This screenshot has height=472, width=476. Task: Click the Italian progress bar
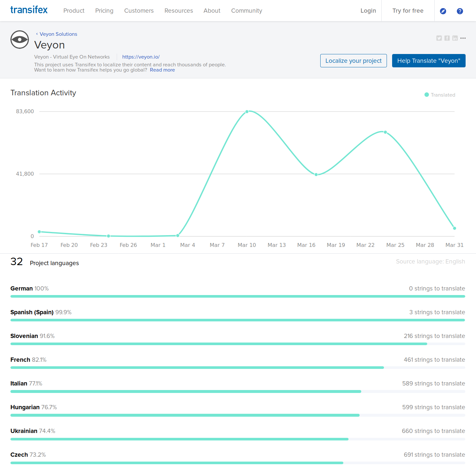238,391
